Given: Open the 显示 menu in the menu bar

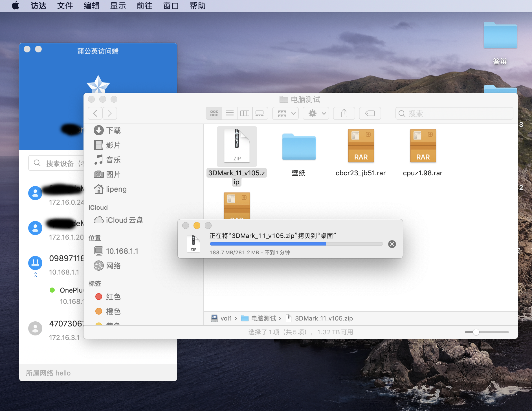Looking at the screenshot, I should tap(118, 6).
